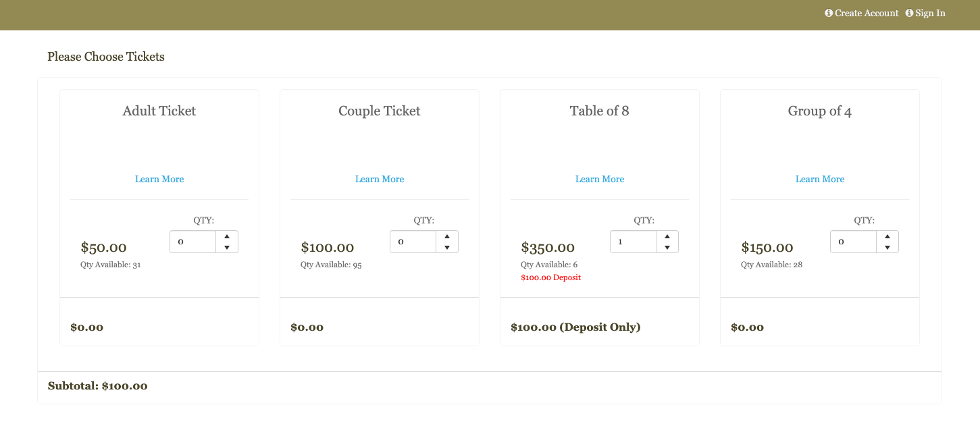
Task: Focus the Adult Ticket quantity field
Action: pyautogui.click(x=193, y=242)
